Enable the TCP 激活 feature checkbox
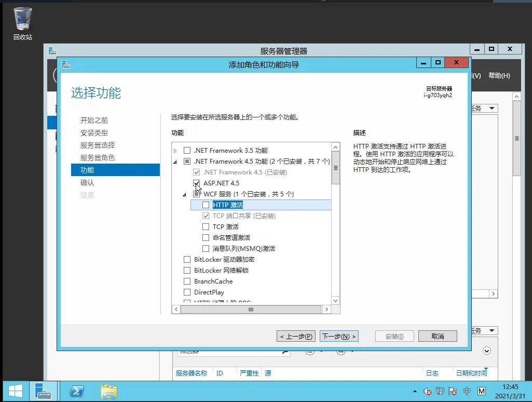This screenshot has width=532, height=402. (206, 227)
